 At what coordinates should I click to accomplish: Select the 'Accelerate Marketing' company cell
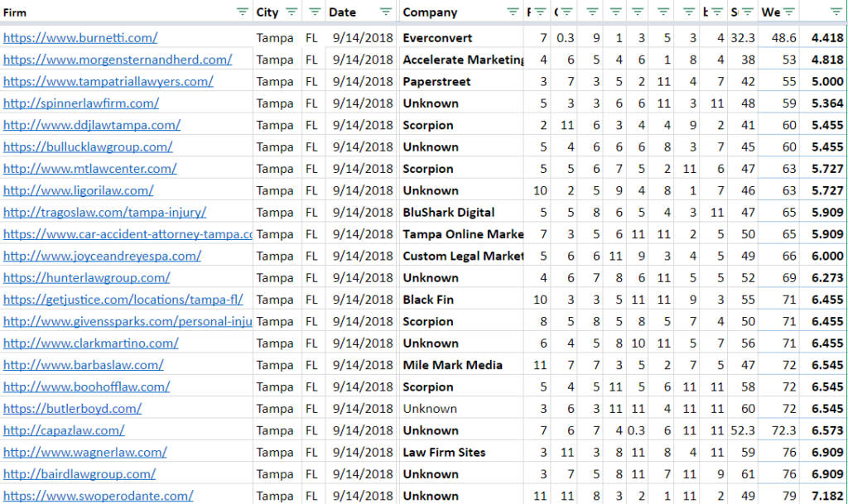pos(460,60)
